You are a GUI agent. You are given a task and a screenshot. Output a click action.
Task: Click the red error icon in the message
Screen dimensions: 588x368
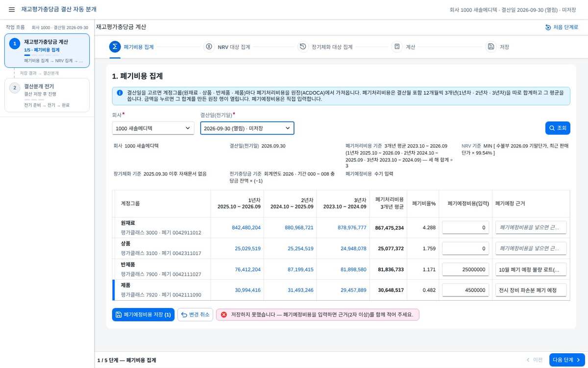pos(224,315)
